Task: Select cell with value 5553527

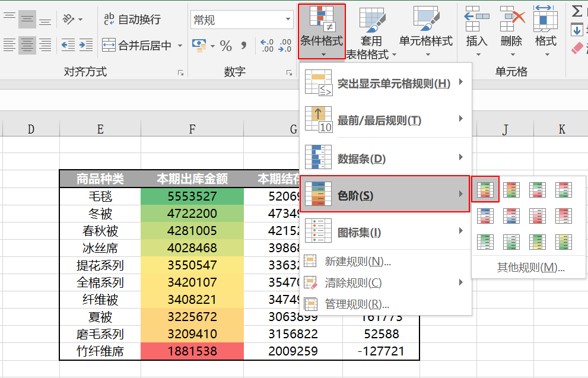Action: [192, 196]
